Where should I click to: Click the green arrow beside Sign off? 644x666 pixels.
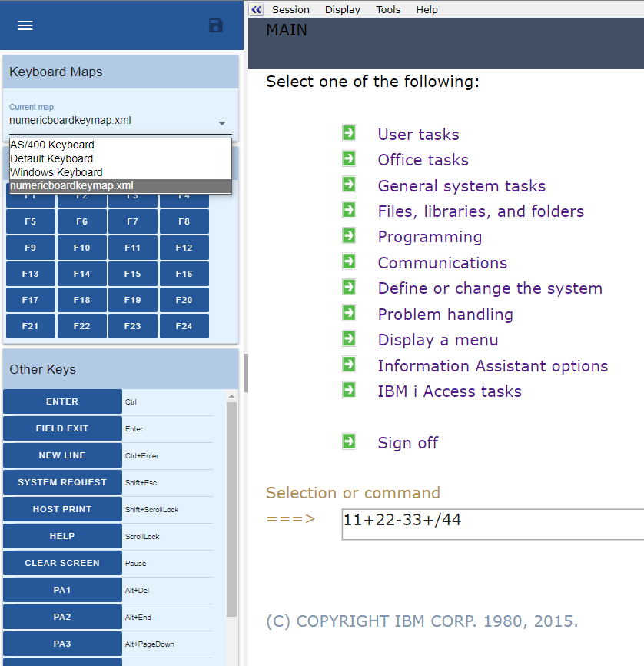[x=349, y=441]
